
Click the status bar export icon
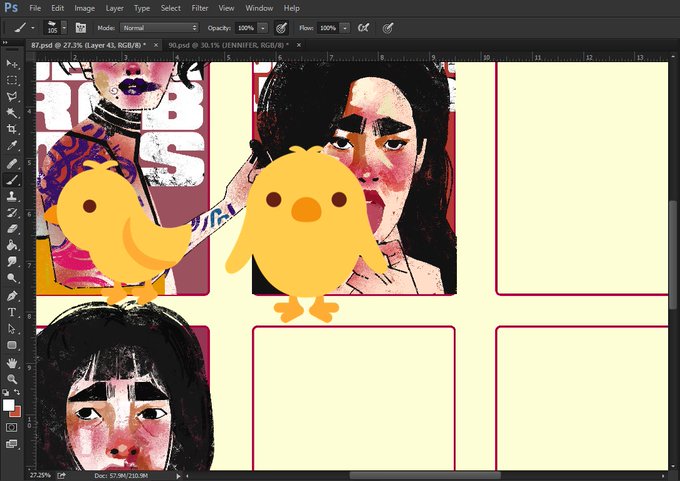click(x=61, y=475)
